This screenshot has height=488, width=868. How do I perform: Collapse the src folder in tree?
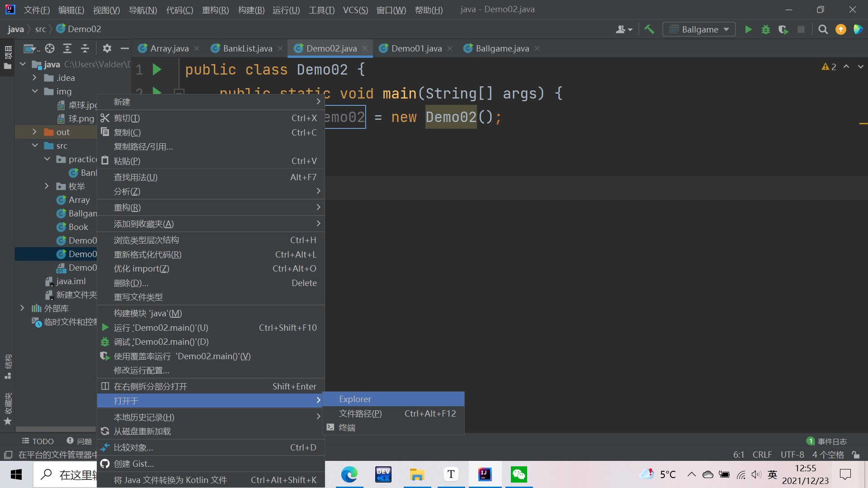(35, 145)
